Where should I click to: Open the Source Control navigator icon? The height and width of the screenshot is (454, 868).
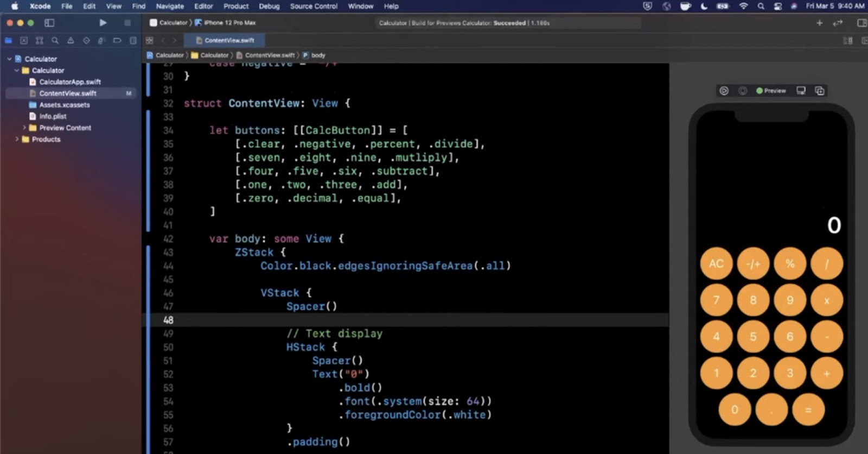[x=24, y=41]
